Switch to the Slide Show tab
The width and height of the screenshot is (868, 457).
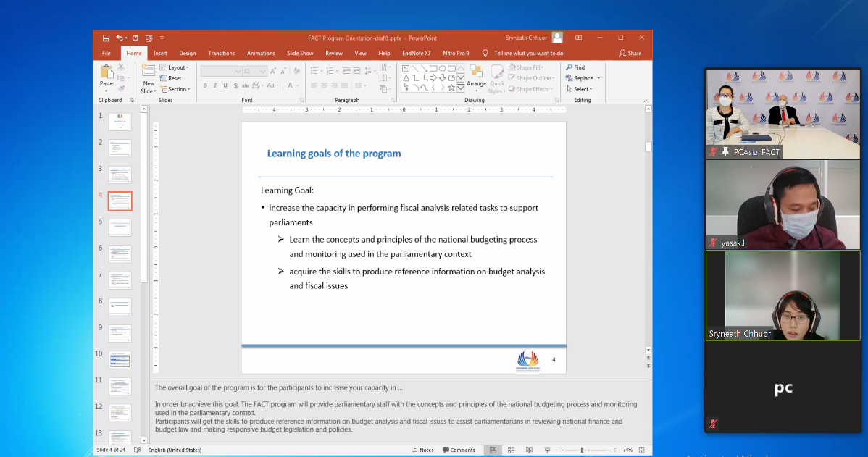point(300,54)
